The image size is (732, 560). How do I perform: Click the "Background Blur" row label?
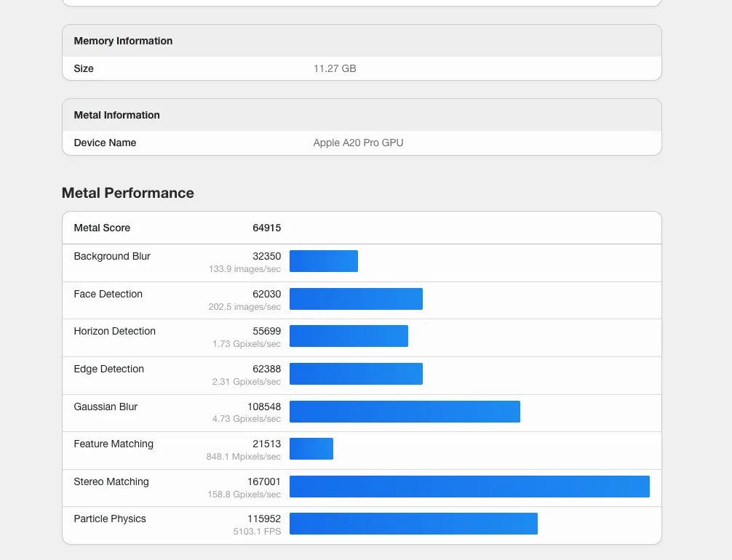(x=112, y=256)
